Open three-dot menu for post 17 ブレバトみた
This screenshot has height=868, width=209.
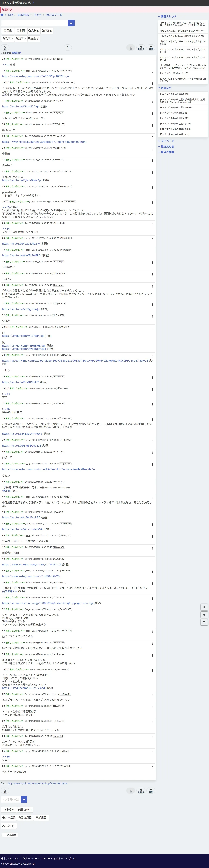coord(152,114)
